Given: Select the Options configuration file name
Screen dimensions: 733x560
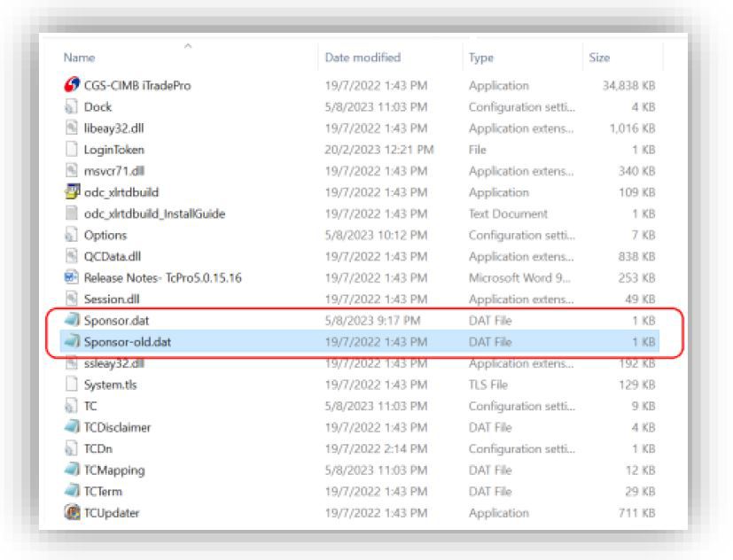Looking at the screenshot, I should coord(105,236).
